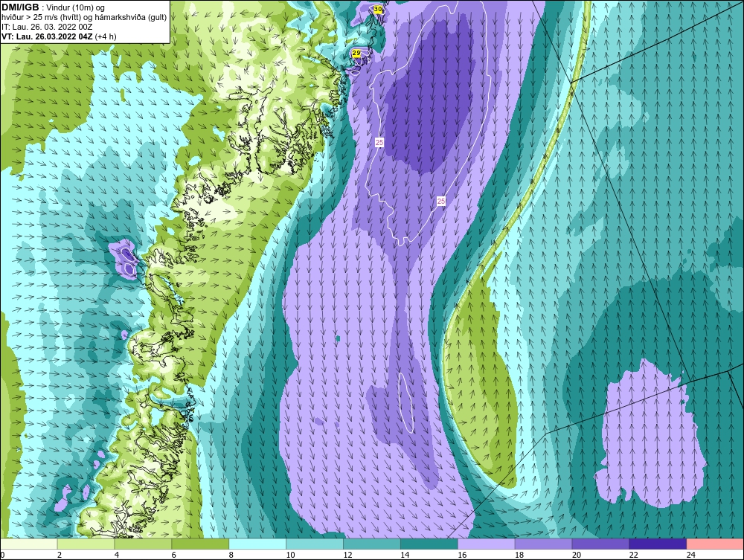
Task: Click the rightmost '25' gust contour label
Action: pos(440,201)
